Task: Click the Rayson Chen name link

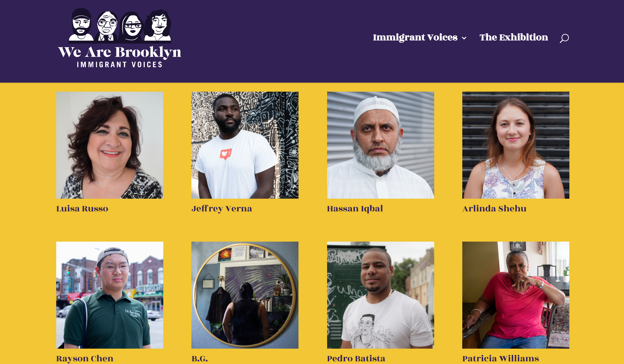Action: 85,359
